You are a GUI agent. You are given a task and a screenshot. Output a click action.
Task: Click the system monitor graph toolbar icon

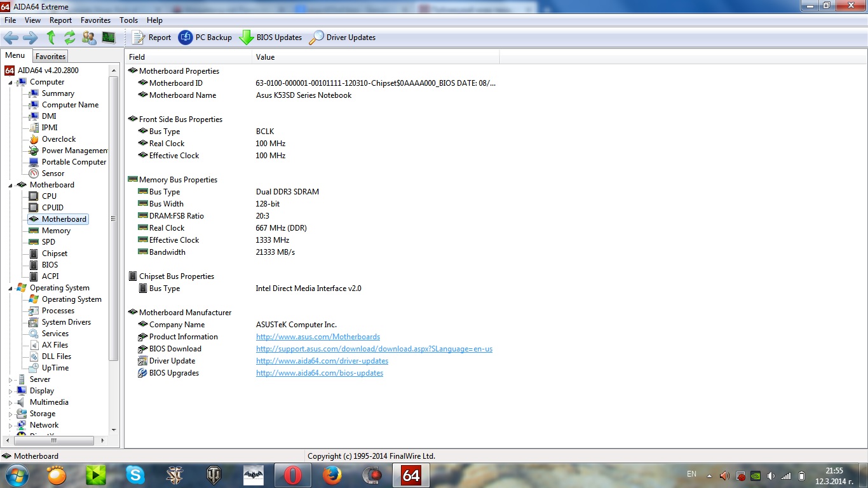(x=108, y=37)
